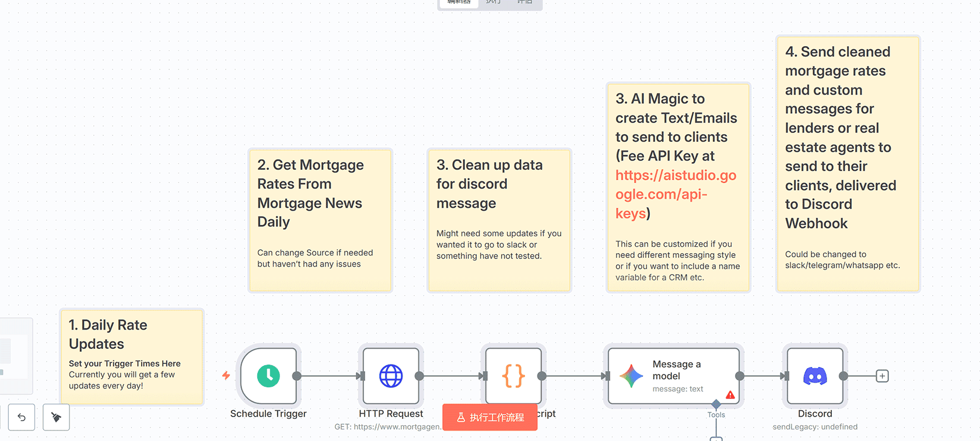
Task: Click the broom tidy-up workflow button
Action: 56,417
